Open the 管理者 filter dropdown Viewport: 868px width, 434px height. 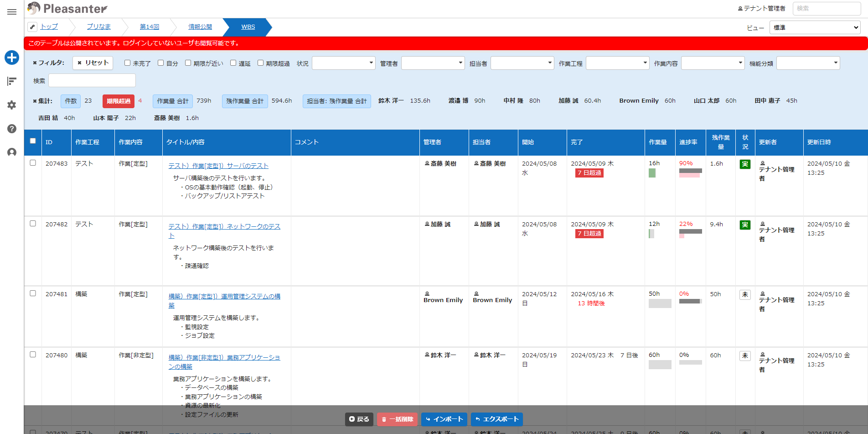(433, 63)
